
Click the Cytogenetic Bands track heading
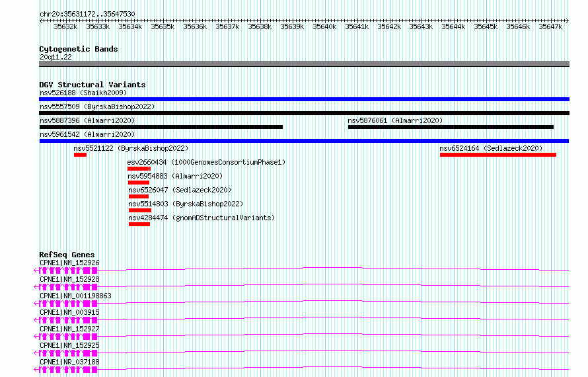[x=79, y=49]
